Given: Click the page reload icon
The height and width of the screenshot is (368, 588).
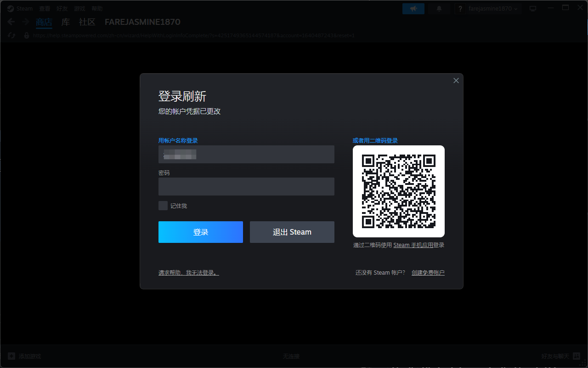Looking at the screenshot, I should click(x=12, y=35).
